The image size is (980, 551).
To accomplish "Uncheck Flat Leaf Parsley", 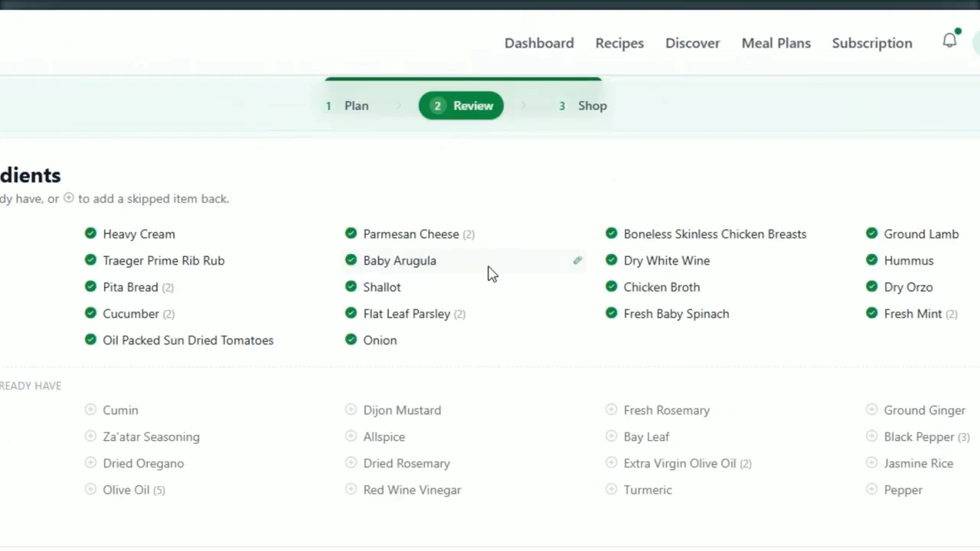I will (351, 313).
